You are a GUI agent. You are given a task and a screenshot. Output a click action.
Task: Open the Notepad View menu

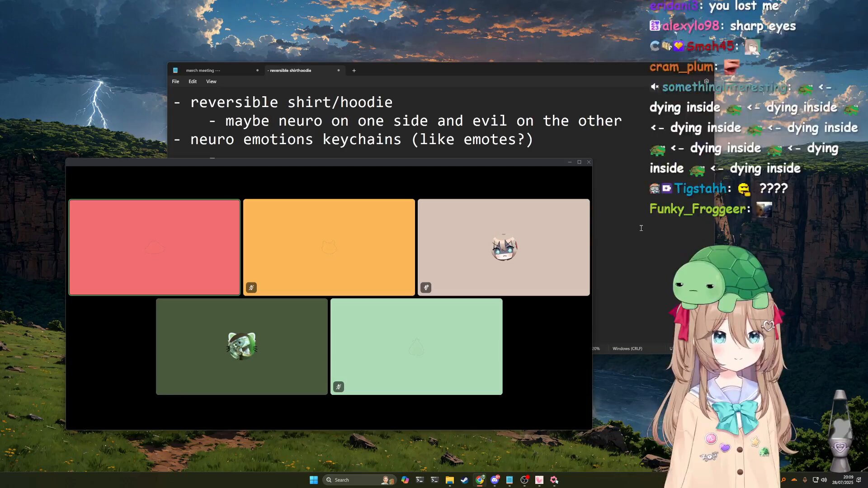point(211,82)
